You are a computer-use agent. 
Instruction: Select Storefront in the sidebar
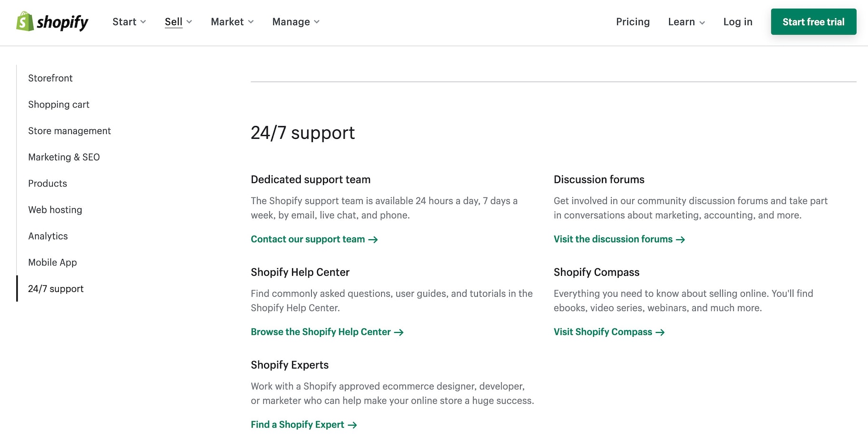[x=50, y=78]
